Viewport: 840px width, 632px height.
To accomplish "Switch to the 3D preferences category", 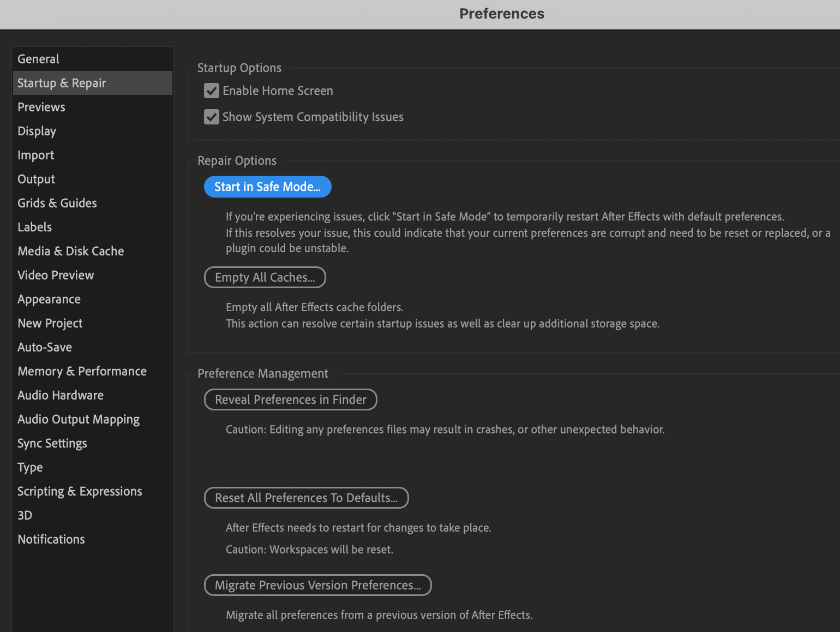I will coord(25,515).
